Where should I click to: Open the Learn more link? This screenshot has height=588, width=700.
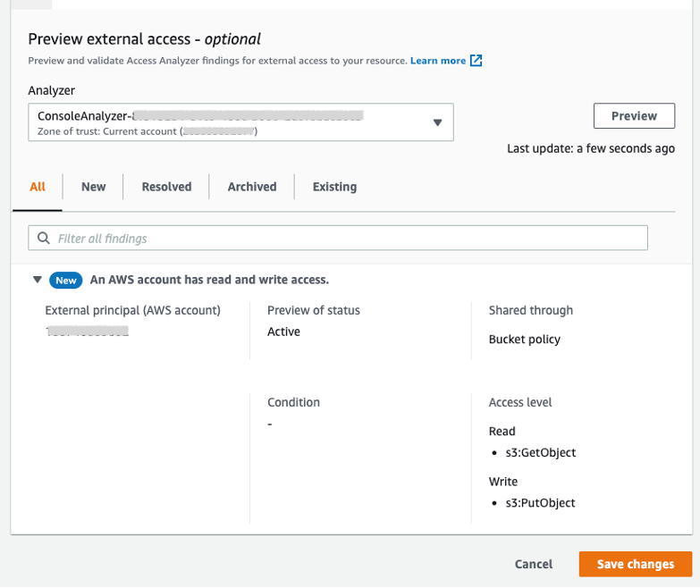point(438,61)
